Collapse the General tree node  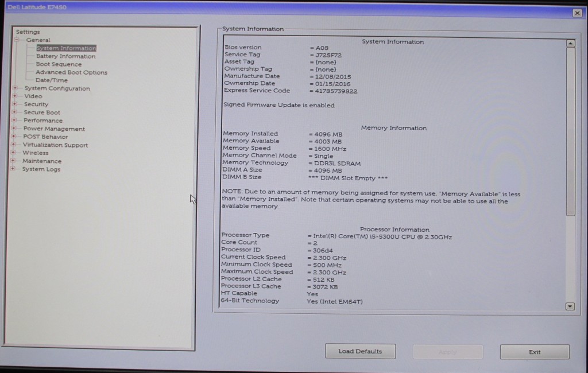[x=17, y=40]
